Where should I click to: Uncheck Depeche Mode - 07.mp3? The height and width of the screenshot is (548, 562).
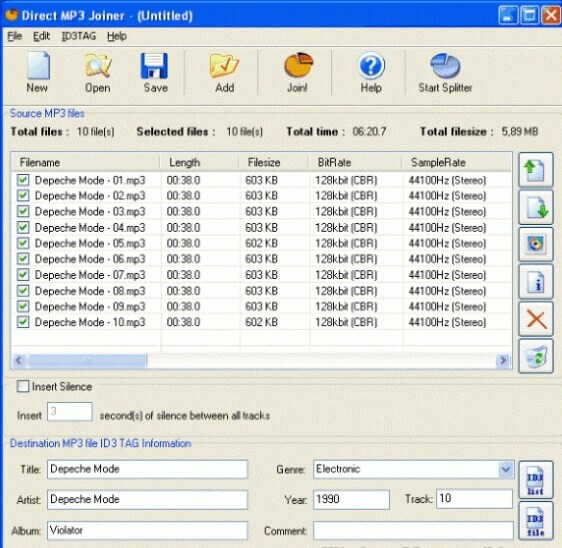pyautogui.click(x=23, y=275)
